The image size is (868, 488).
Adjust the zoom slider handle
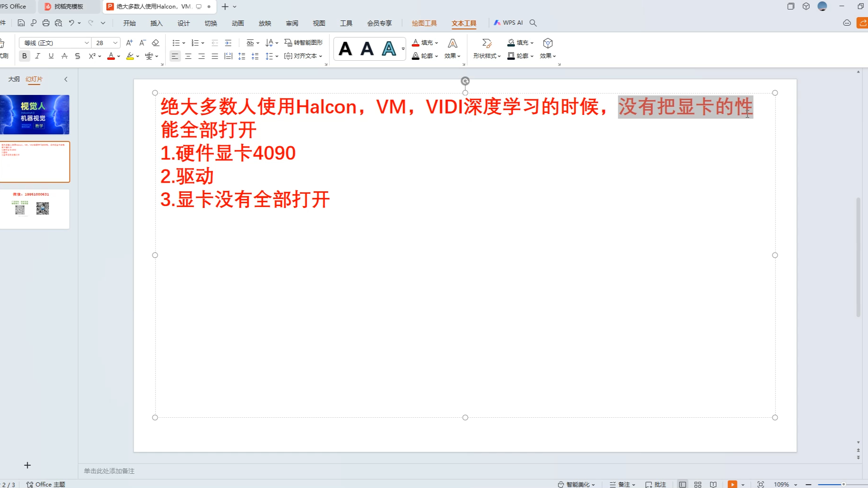tap(844, 484)
